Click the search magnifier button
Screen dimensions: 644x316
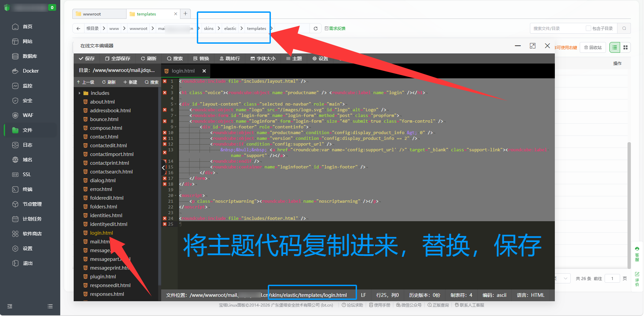pyautogui.click(x=624, y=29)
